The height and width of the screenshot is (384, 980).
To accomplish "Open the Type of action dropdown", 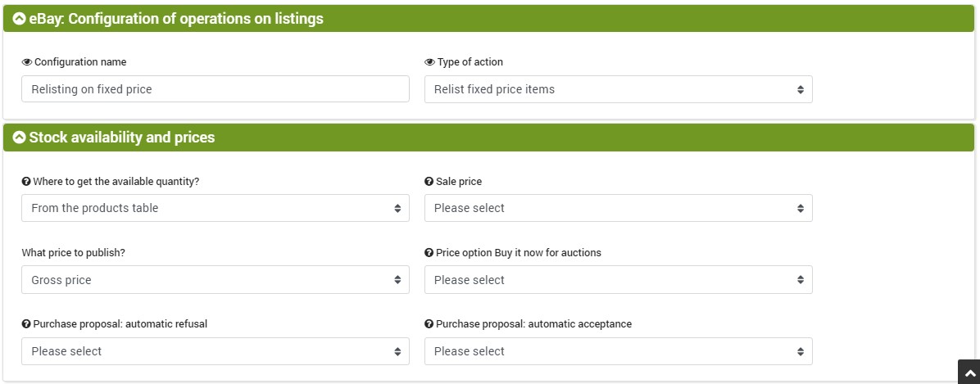I will 618,89.
